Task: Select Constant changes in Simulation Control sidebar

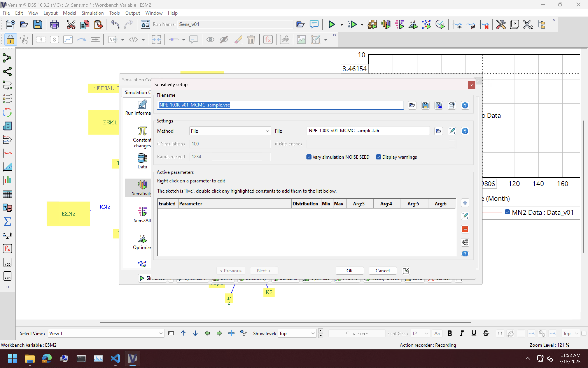Action: (142, 137)
